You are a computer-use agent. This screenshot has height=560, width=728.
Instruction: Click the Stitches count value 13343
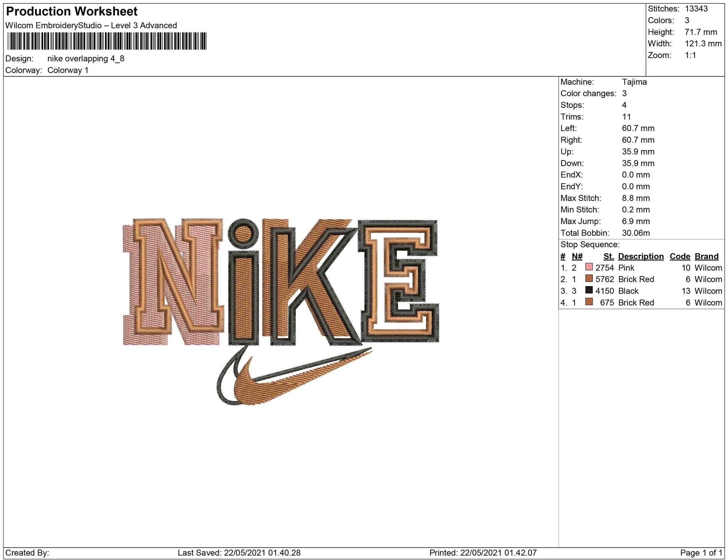(x=696, y=9)
